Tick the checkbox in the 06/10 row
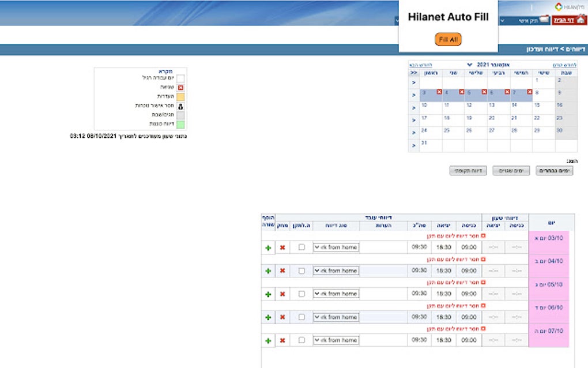The width and height of the screenshot is (588, 368). (x=301, y=317)
